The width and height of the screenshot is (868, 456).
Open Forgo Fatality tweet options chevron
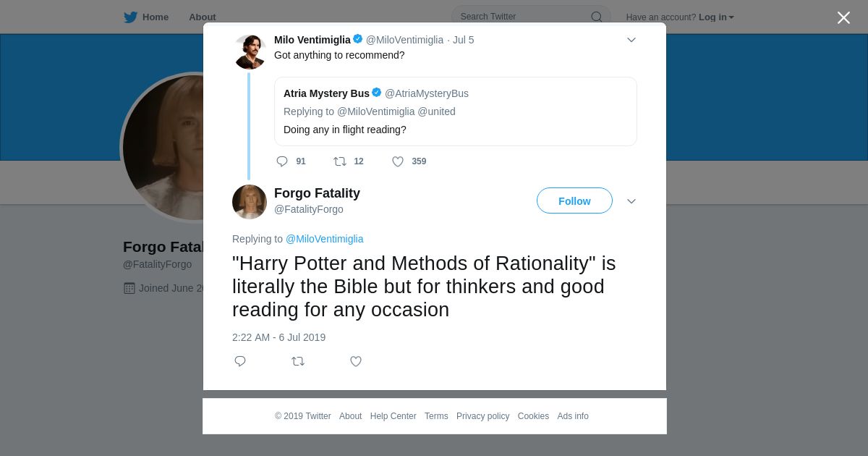coord(631,201)
